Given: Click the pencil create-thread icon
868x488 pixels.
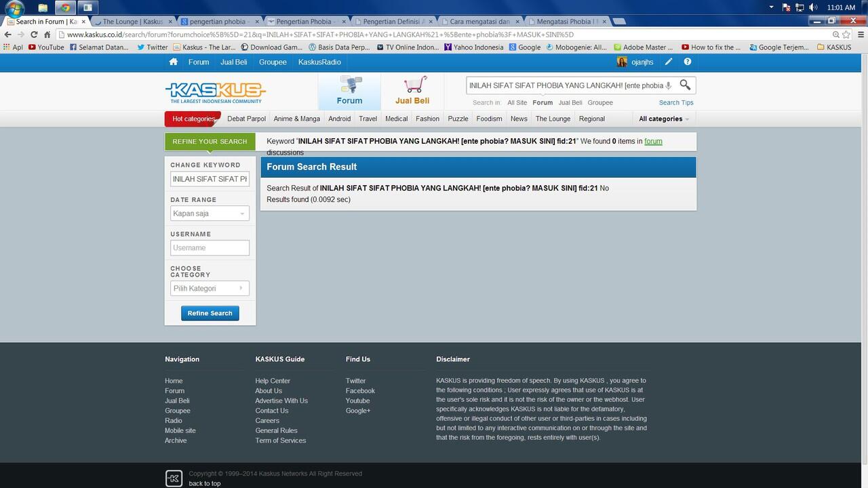Looking at the screenshot, I should coord(669,62).
